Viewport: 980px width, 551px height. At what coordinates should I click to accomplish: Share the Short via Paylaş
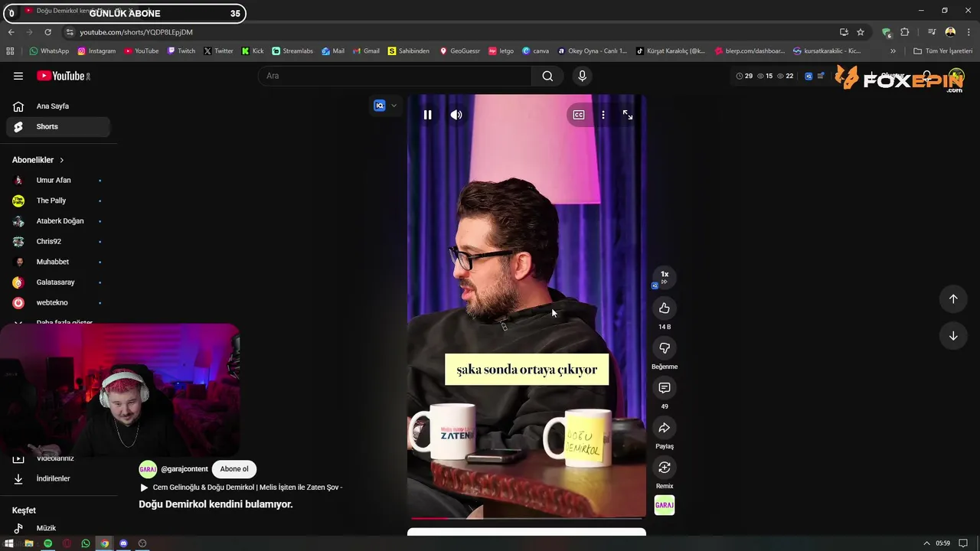point(665,428)
